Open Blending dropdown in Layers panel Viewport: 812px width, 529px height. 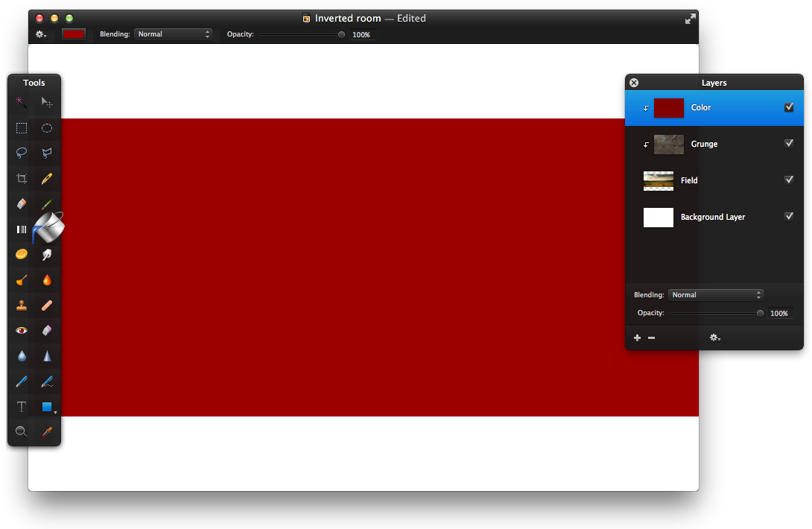tap(715, 295)
